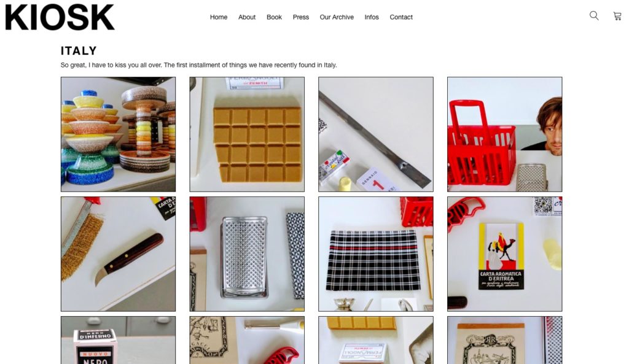Viewport: 629px width, 364px height.
Task: Select Press in the navigation
Action: [x=300, y=17]
